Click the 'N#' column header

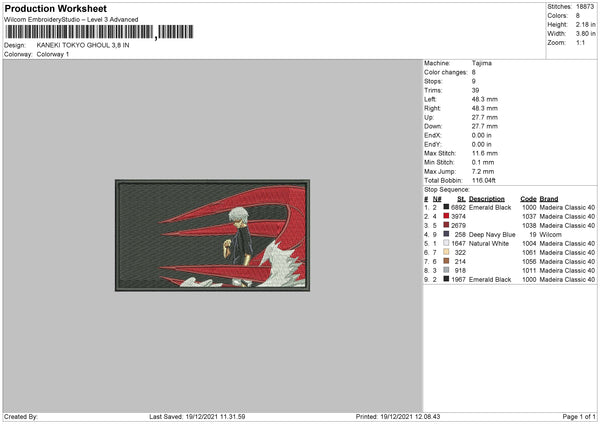437,199
